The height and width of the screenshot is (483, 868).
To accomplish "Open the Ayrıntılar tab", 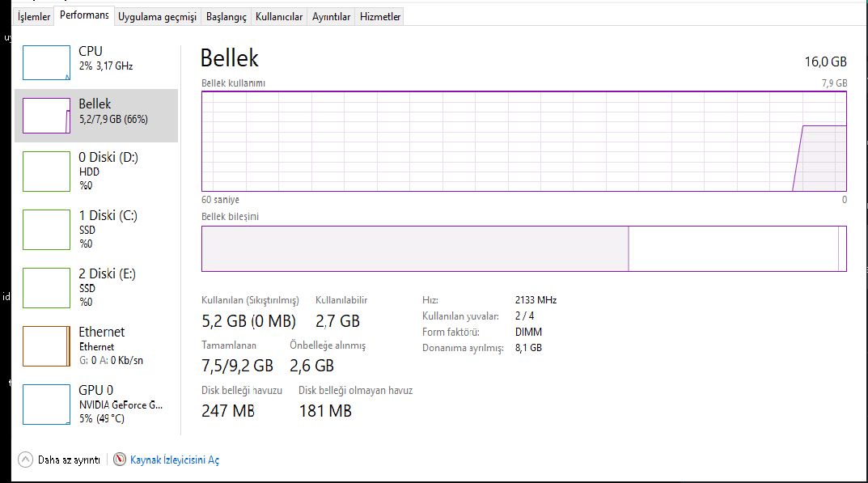I will tap(332, 17).
